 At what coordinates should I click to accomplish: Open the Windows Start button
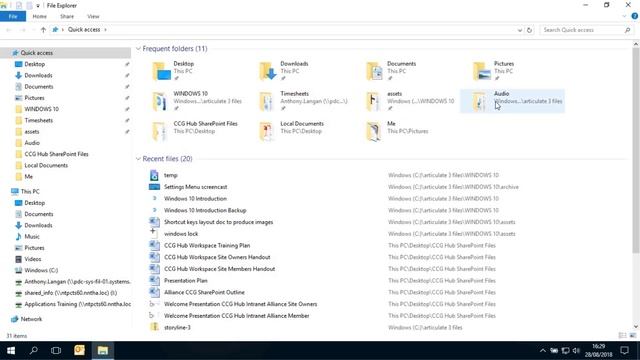coord(11,351)
